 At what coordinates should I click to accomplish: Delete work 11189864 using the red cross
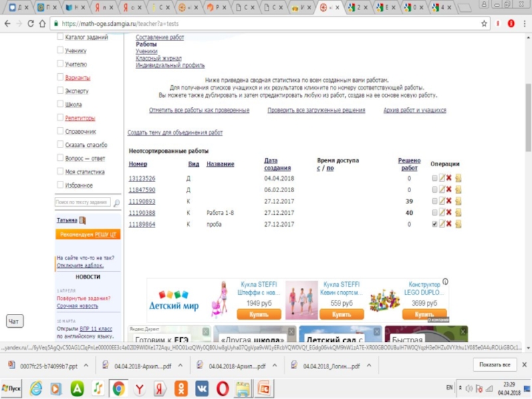(x=450, y=224)
